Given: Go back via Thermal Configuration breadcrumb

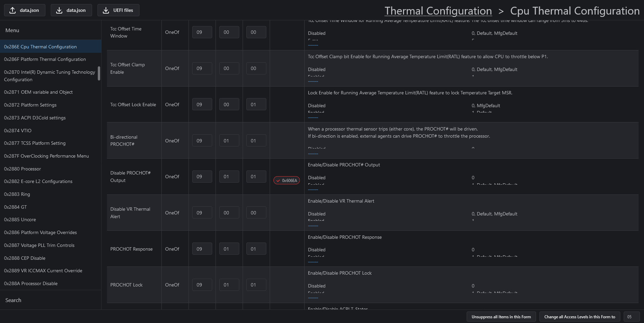Looking at the screenshot, I should tap(438, 11).
